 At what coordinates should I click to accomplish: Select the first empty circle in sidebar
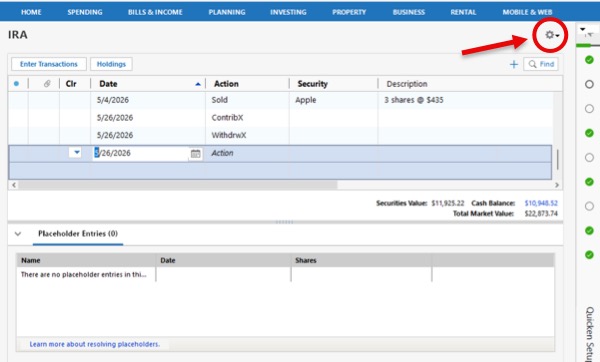589,84
